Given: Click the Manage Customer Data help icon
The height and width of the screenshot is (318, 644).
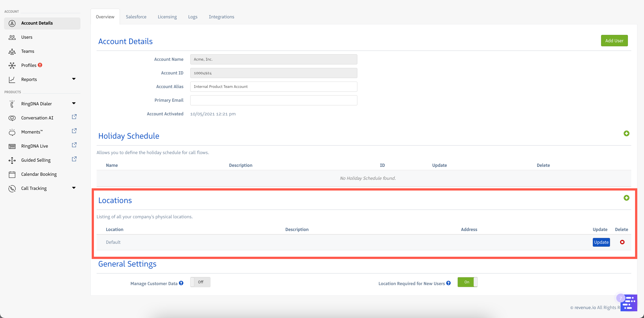Looking at the screenshot, I should [181, 283].
